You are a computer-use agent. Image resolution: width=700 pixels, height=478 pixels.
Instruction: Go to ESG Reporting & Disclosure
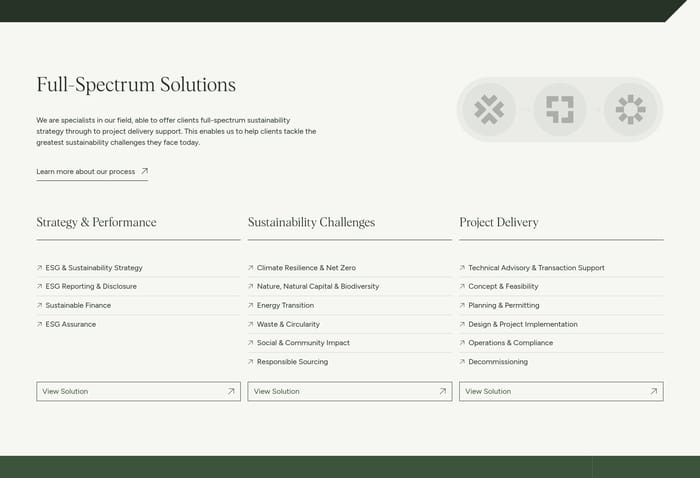point(91,286)
